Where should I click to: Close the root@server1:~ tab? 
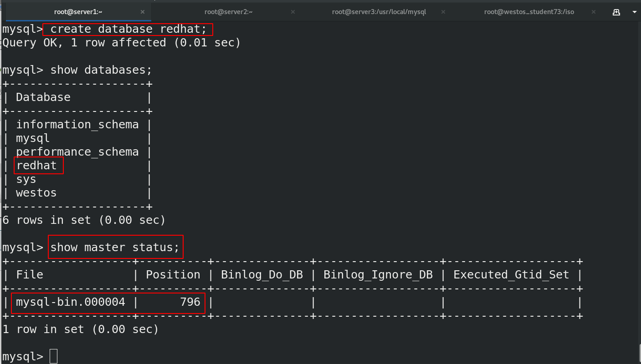coord(143,12)
